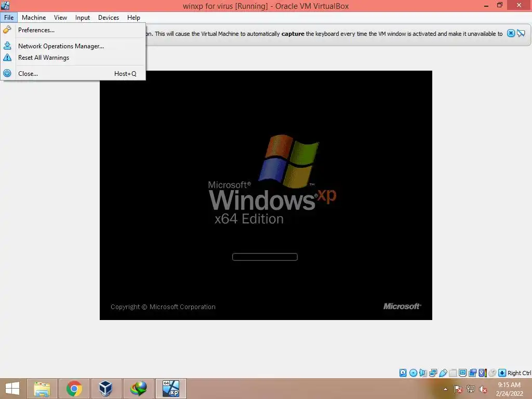Close the VirtualBox VM window
This screenshot has width=532, height=399.
(x=519, y=5)
